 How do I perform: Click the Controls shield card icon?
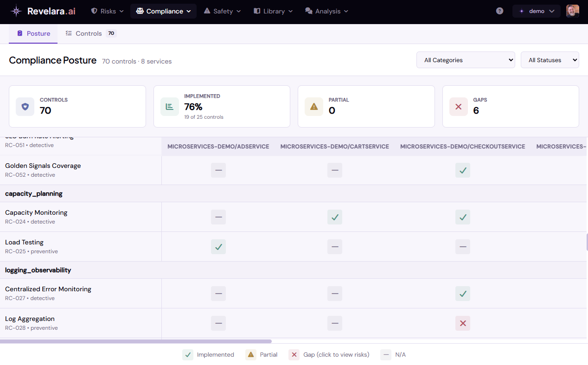[25, 107]
